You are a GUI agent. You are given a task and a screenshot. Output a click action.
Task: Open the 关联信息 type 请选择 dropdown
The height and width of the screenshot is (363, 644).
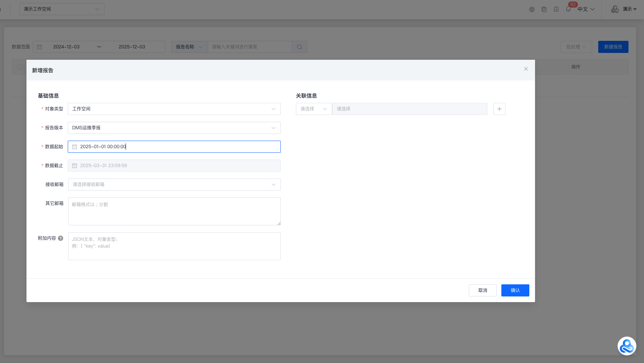tap(314, 109)
